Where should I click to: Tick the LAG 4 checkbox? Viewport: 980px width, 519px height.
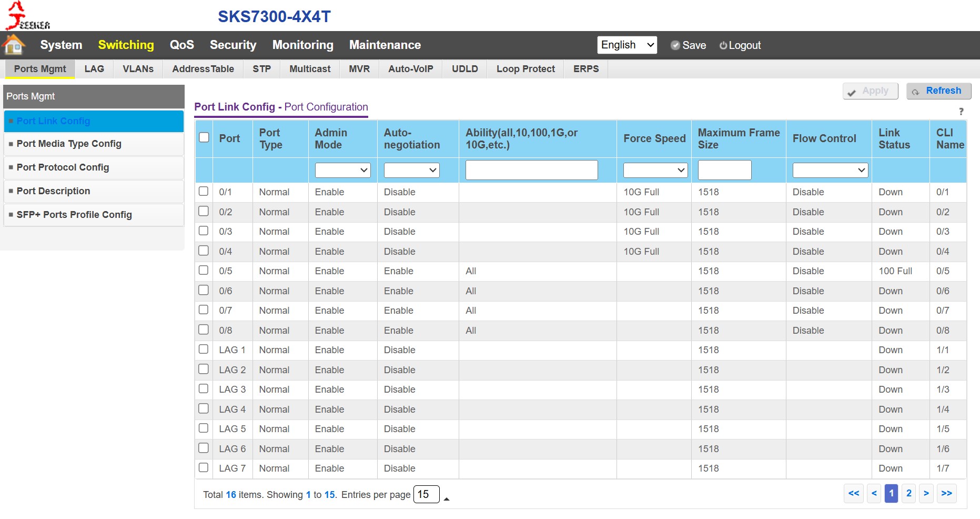[204, 408]
